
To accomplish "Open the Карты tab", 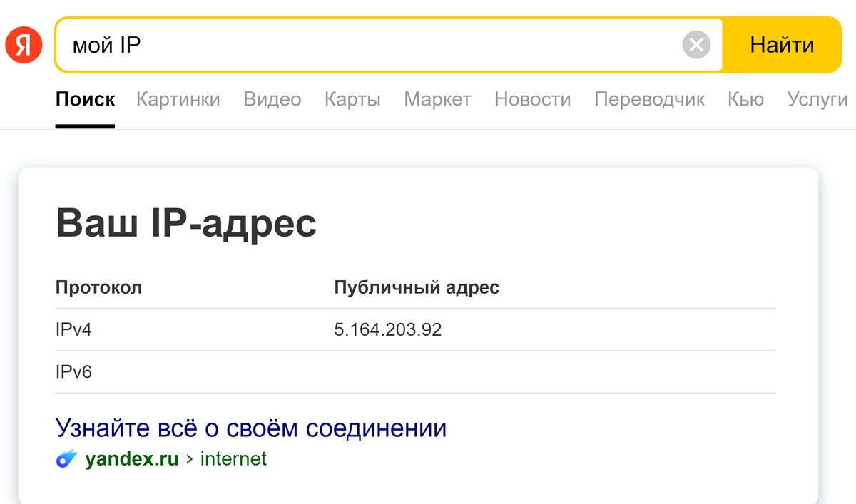I will coord(352,100).
